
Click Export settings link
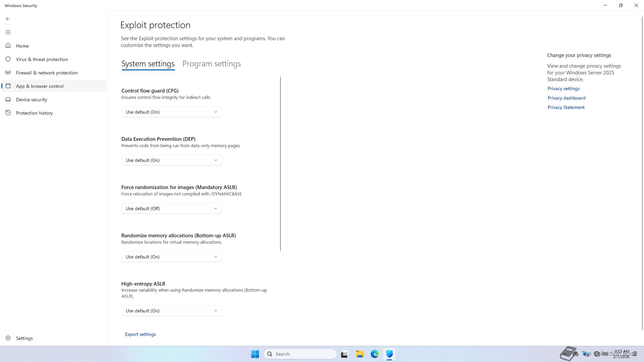pyautogui.click(x=140, y=334)
